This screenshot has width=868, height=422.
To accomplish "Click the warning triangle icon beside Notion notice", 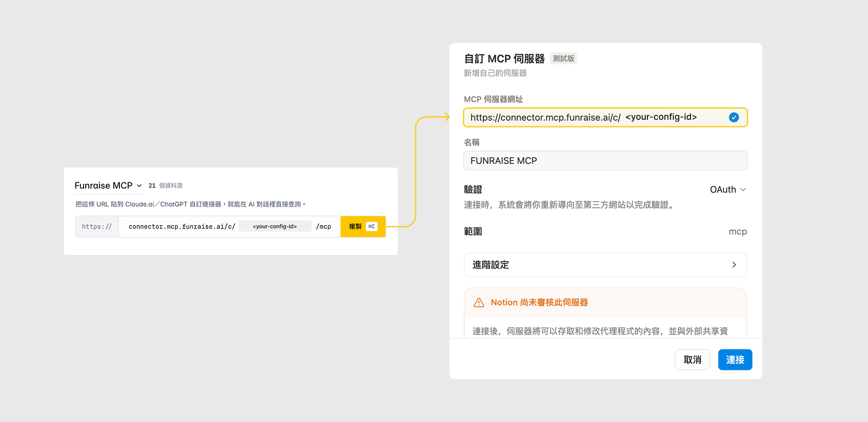I will tap(479, 303).
